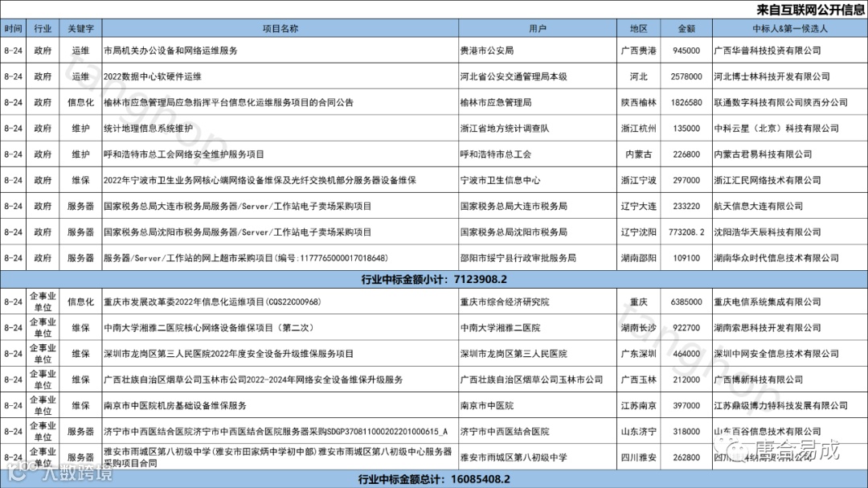Click the 广西博新科技有限公司 cell
Viewport: 868px width, 488px height.
point(790,380)
